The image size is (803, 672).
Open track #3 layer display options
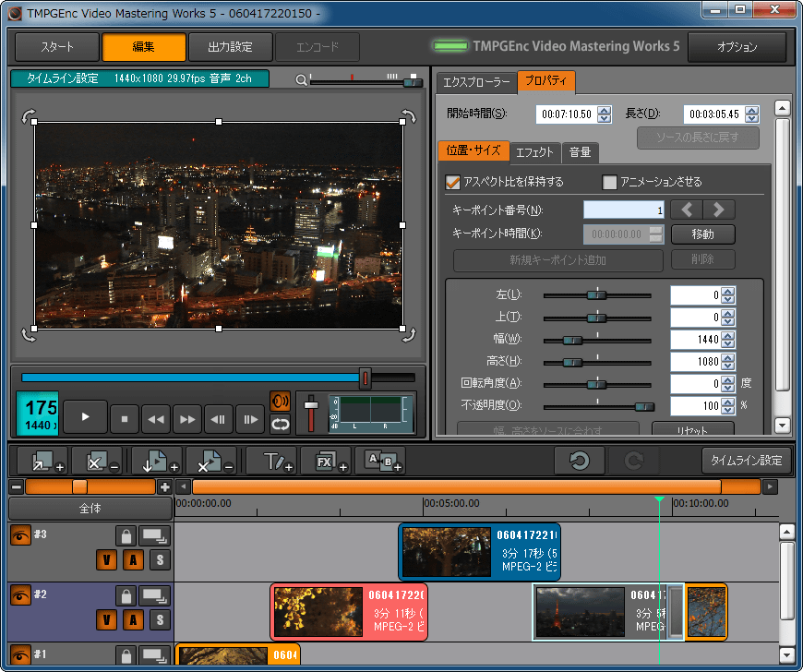pos(155,536)
